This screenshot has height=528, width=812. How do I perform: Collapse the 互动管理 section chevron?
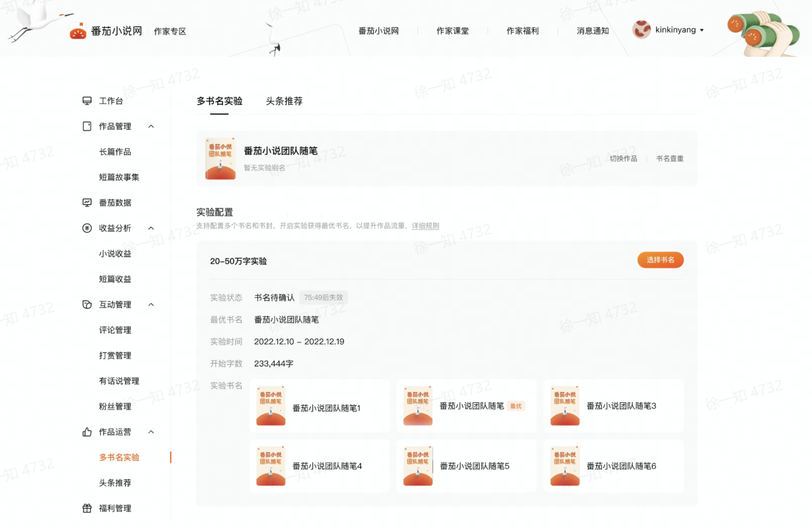(151, 304)
